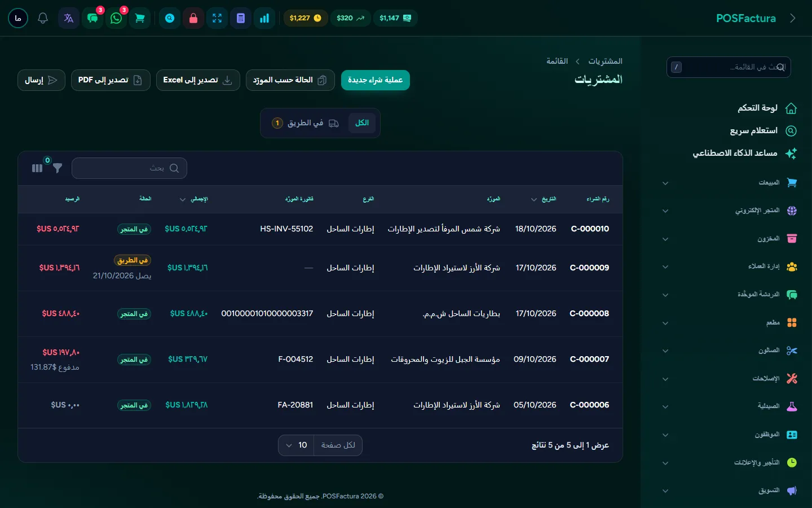Viewport: 812px width, 508px height.
Task: Click the user avatar in top-left corner
Action: [18, 18]
